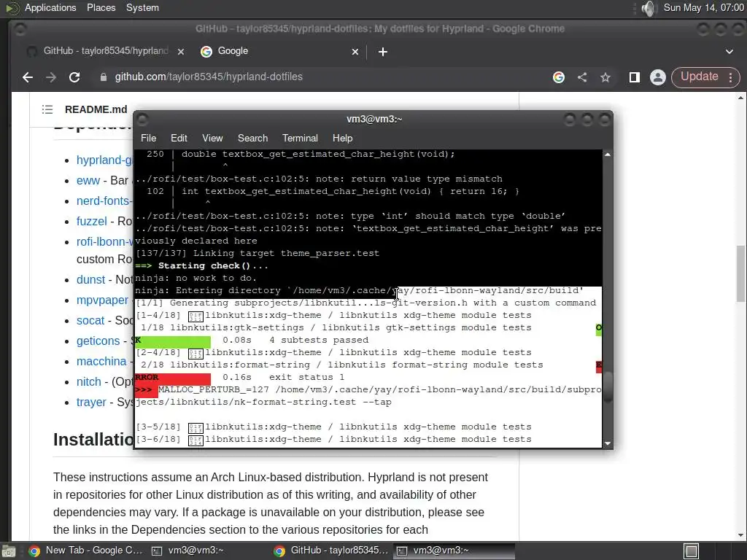Open the trayer link
747x560 pixels.
click(x=91, y=402)
